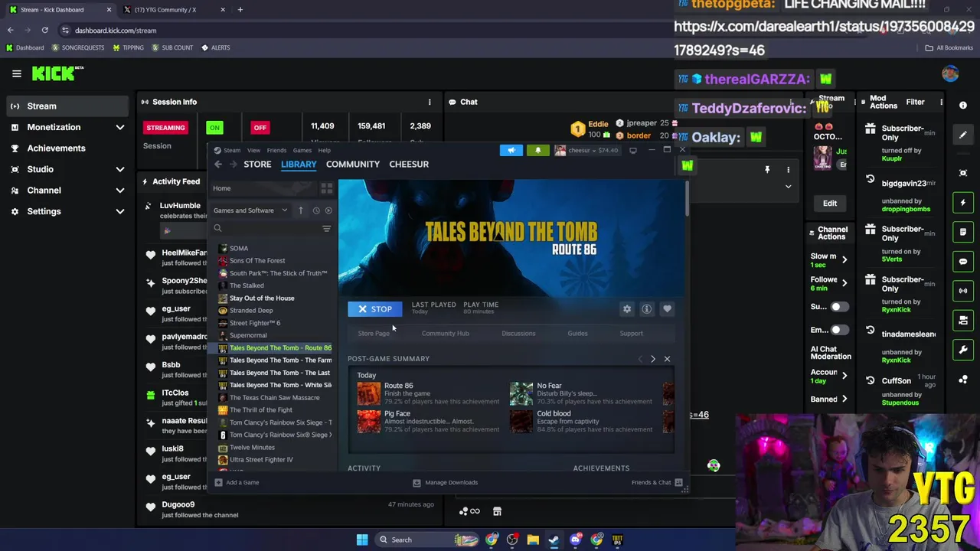
Task: Open Windows Start menu
Action: click(x=362, y=540)
